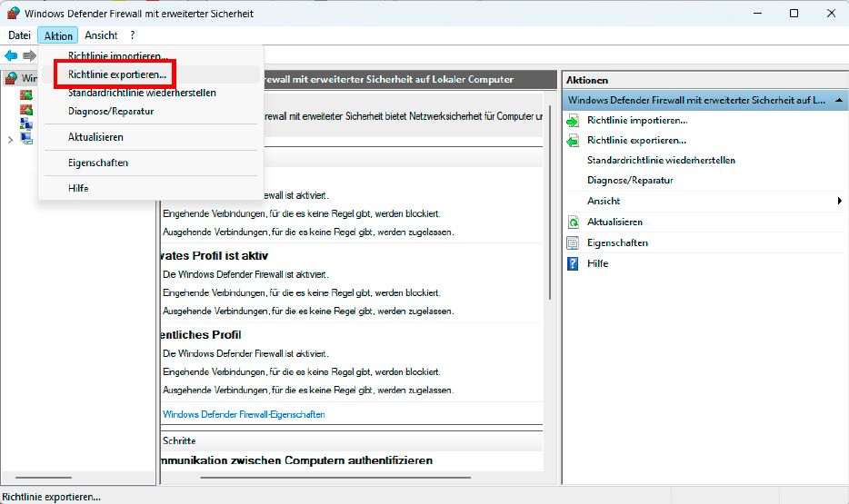Select connection security rules icon with linked monitors

tap(26, 124)
